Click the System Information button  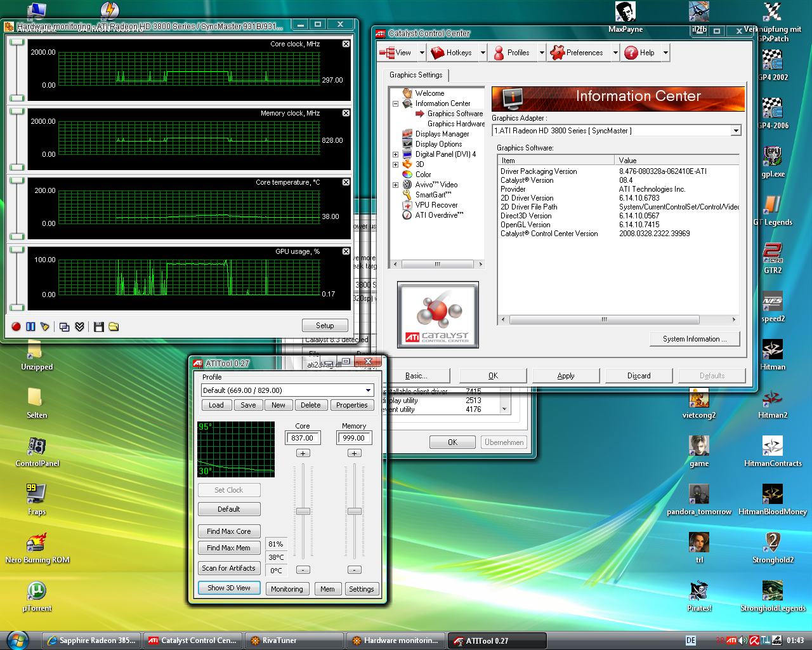[695, 339]
